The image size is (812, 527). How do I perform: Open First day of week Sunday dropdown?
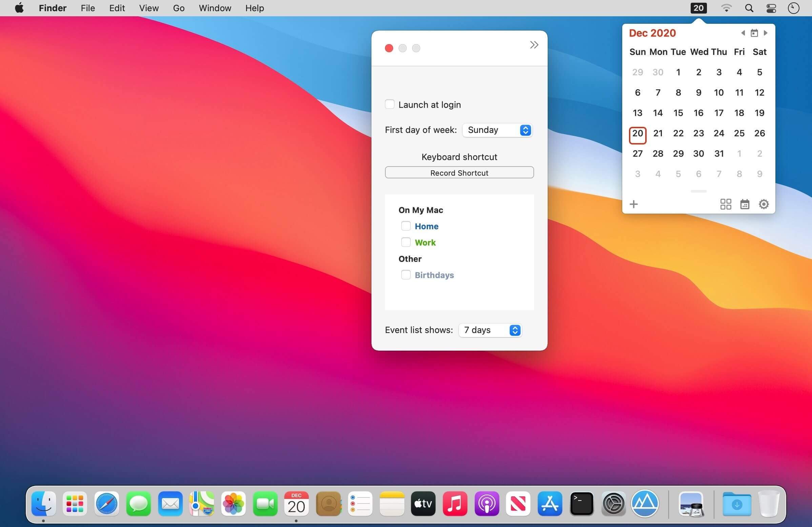tap(498, 130)
